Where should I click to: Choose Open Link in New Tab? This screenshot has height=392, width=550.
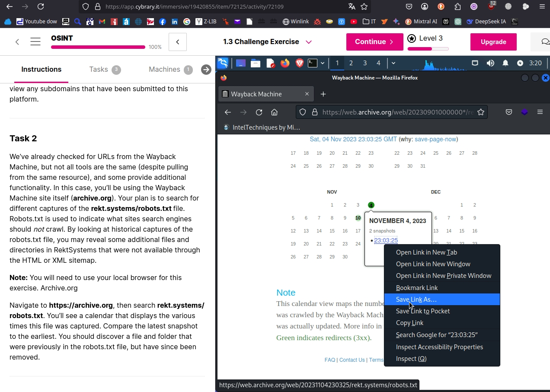442,252
